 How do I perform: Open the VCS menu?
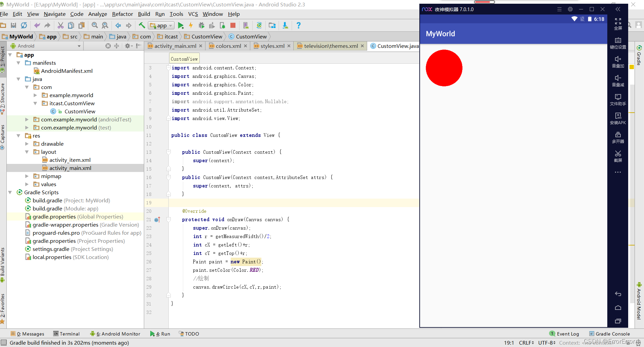(193, 14)
